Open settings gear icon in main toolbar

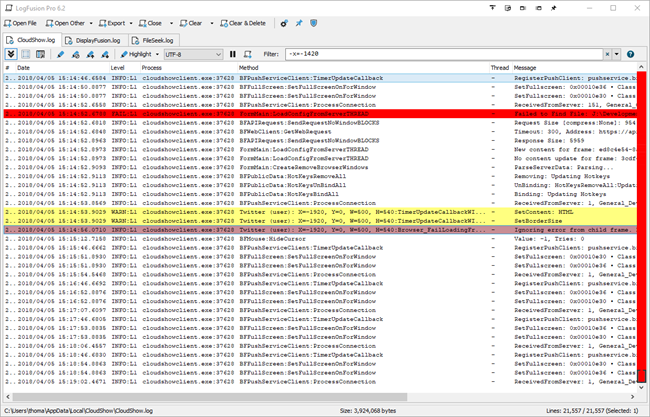coord(284,23)
